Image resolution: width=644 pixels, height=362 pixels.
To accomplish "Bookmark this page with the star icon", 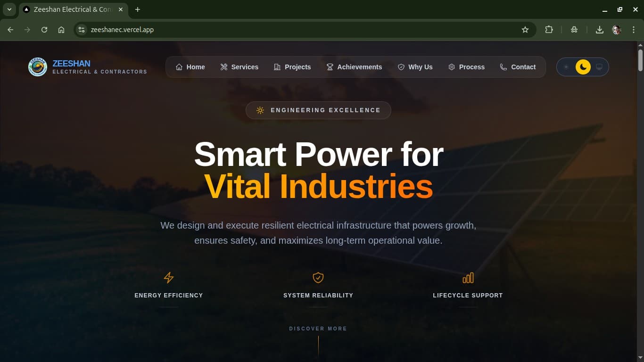I will [525, 30].
